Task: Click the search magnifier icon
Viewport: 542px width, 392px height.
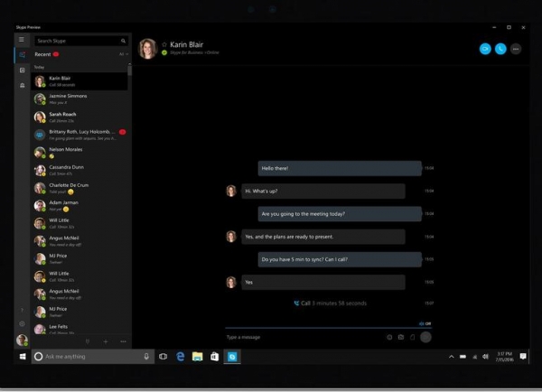Action: click(123, 41)
